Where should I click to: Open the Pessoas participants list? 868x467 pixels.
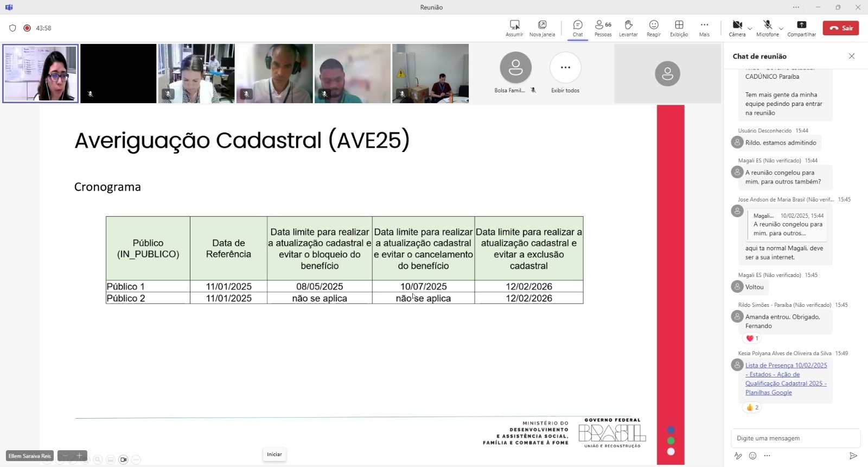point(603,25)
